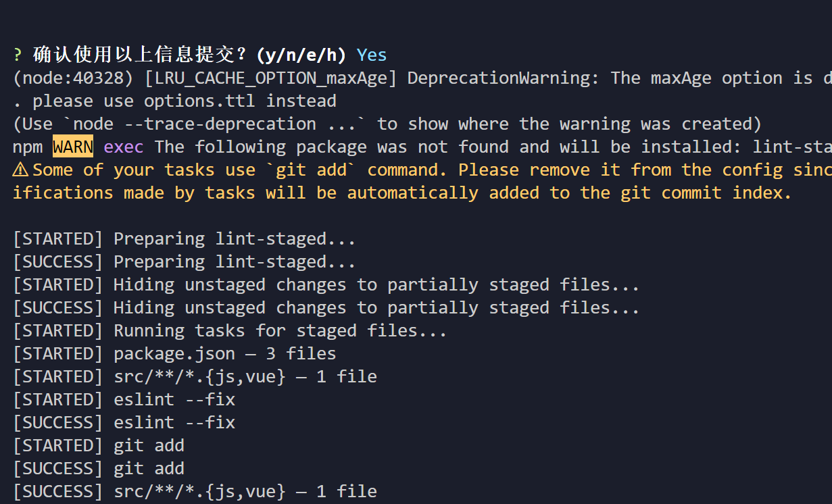The height and width of the screenshot is (504, 832).
Task: Click the purple "exec" text
Action: 124,147
